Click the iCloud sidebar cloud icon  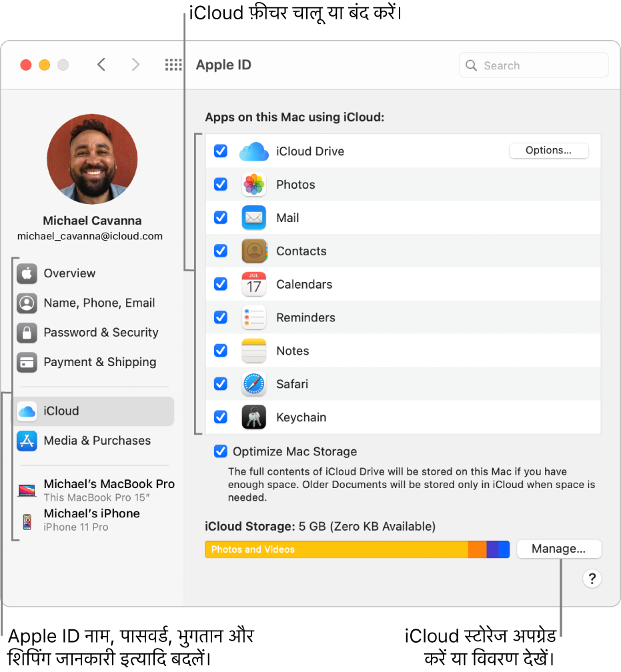coord(27,411)
